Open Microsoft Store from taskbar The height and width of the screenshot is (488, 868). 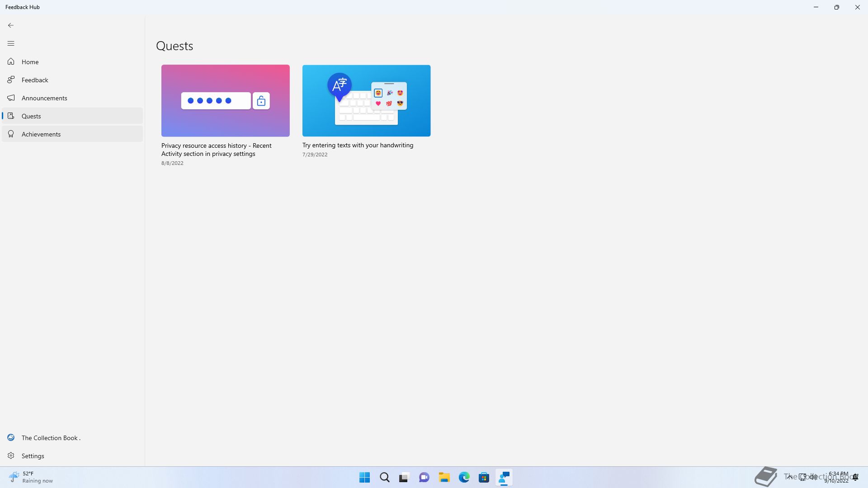click(484, 477)
